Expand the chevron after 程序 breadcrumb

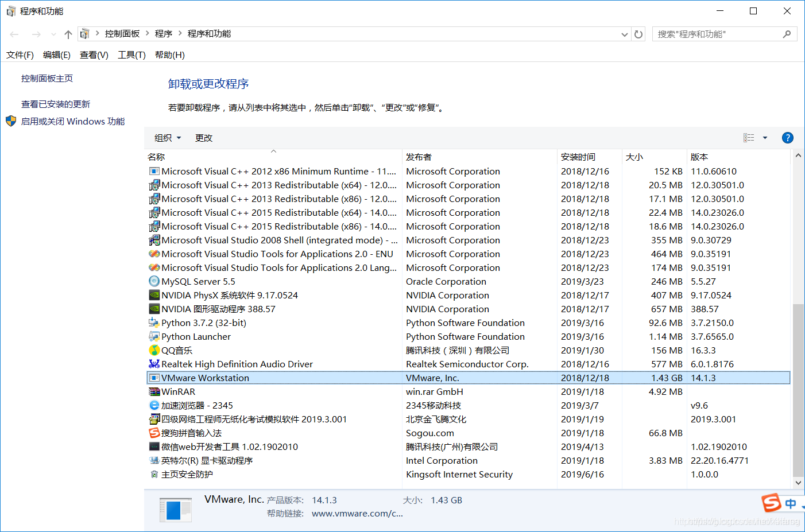click(x=180, y=33)
